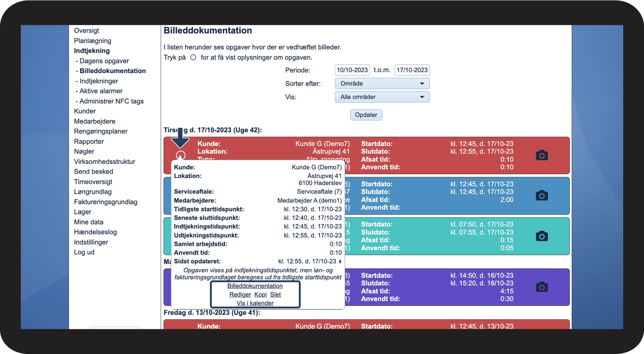The width and height of the screenshot is (644, 354).
Task: Go to Kunder in the sidebar
Action: pyautogui.click(x=85, y=111)
